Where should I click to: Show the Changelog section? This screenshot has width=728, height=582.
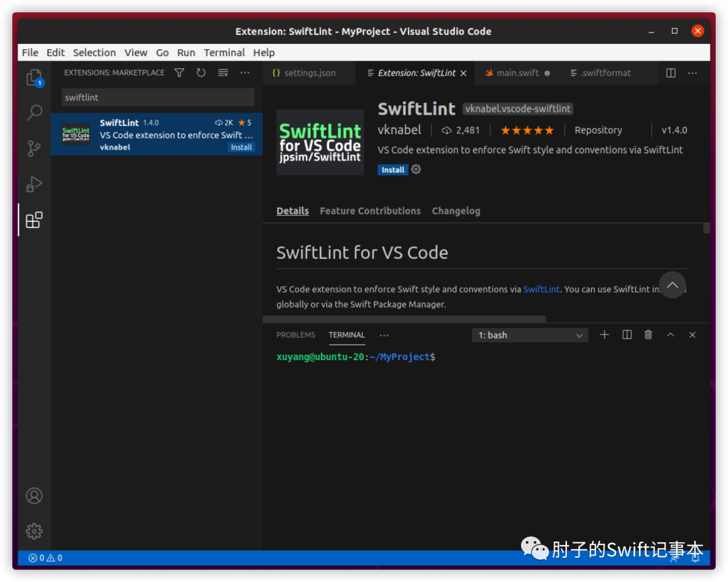[x=456, y=211]
